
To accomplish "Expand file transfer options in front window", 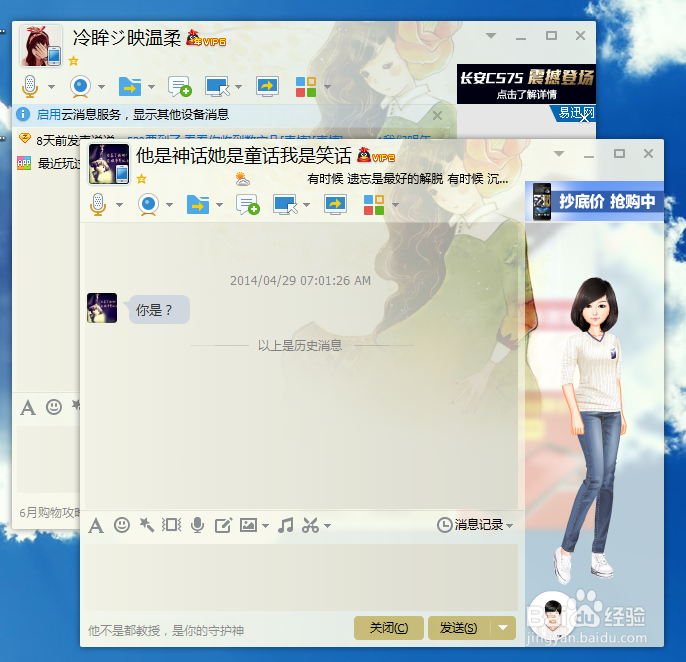I will 220,205.
